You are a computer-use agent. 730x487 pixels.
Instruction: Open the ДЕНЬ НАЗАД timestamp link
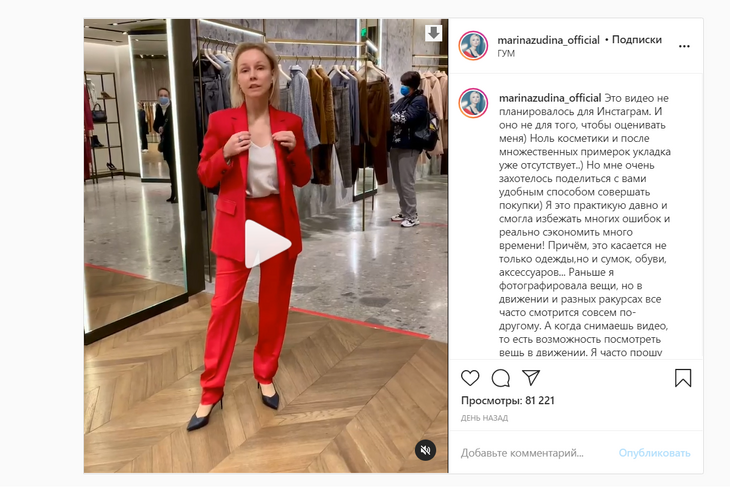pos(484,418)
